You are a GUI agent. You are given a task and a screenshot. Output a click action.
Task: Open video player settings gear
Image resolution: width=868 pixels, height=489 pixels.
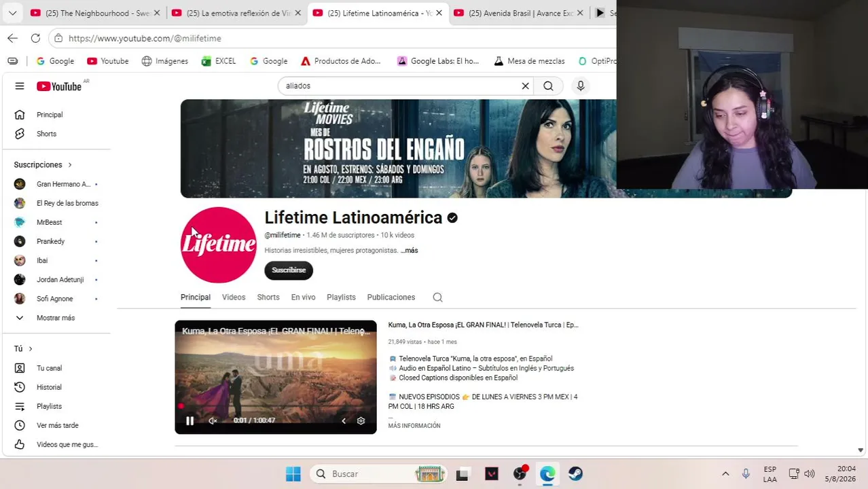tap(361, 421)
